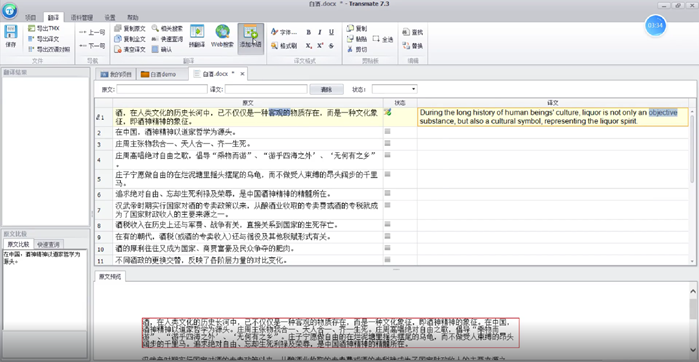Screen dimensions: 699x362
Task: Click preview pane scroll-up arrow
Action: (x=694, y=290)
